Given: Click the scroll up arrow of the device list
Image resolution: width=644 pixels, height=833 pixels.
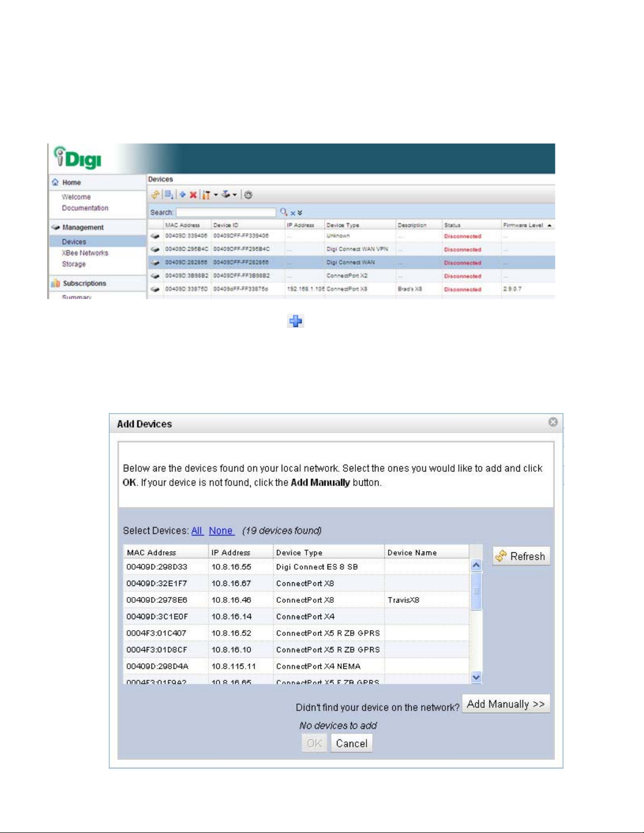Looking at the screenshot, I should pyautogui.click(x=476, y=565).
